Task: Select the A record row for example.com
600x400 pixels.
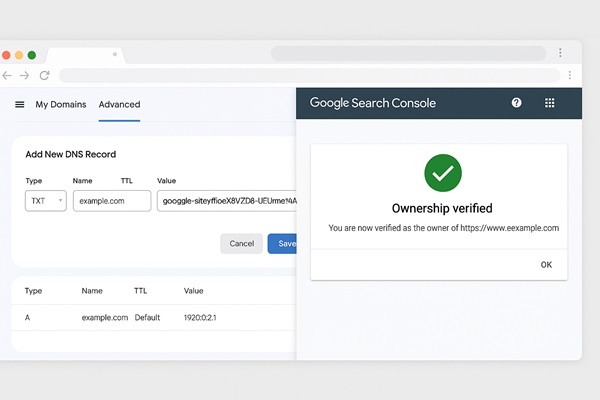Action: 150,317
